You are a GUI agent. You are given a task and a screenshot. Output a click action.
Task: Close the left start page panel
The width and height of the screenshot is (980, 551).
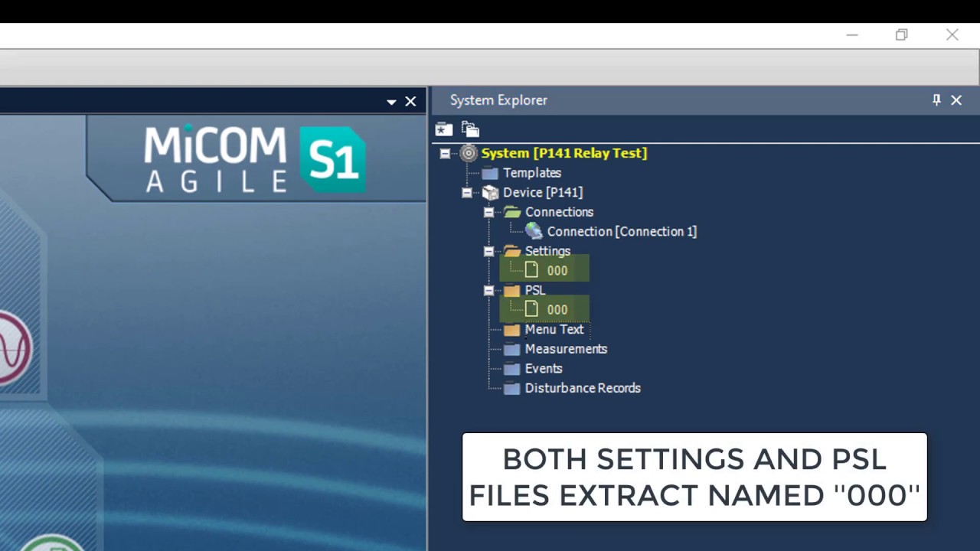410,101
